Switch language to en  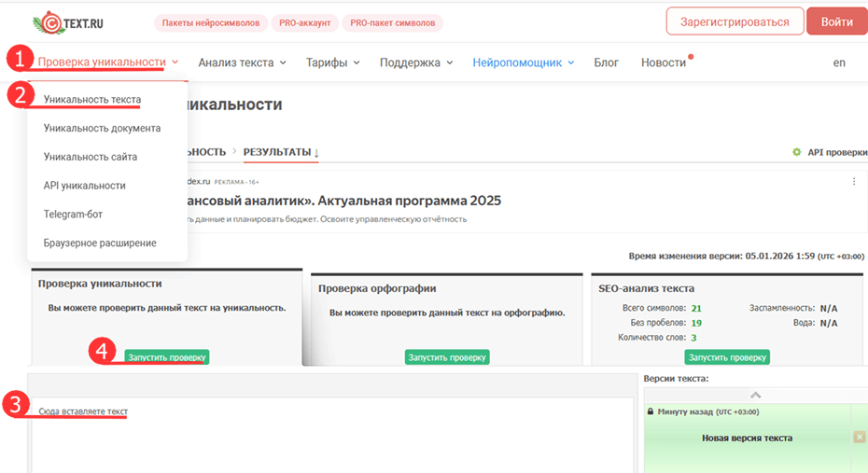coord(839,63)
